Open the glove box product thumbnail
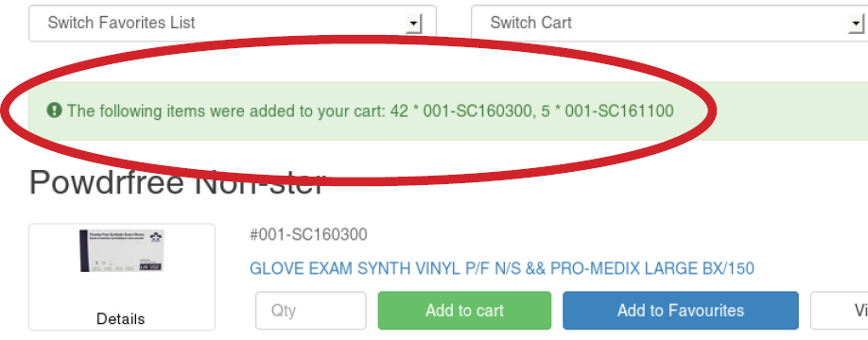 pos(122,251)
